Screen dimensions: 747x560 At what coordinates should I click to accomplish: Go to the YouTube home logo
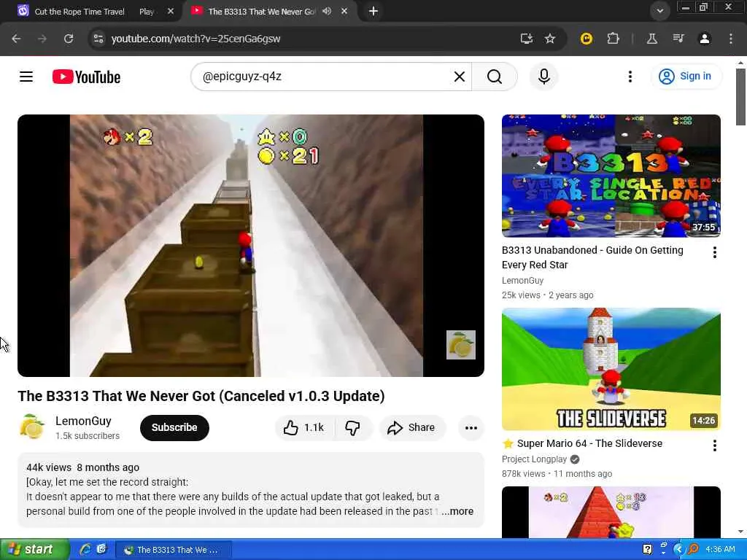(x=86, y=77)
